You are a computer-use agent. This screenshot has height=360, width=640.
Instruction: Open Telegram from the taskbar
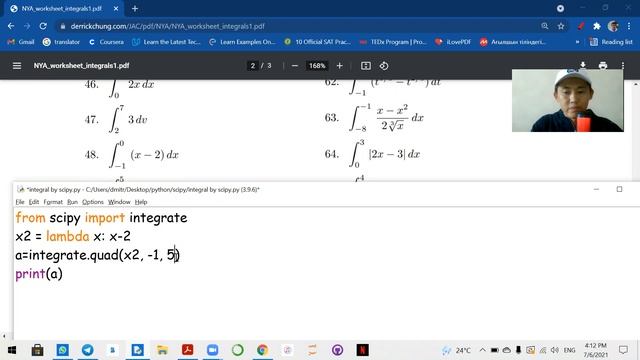87,350
